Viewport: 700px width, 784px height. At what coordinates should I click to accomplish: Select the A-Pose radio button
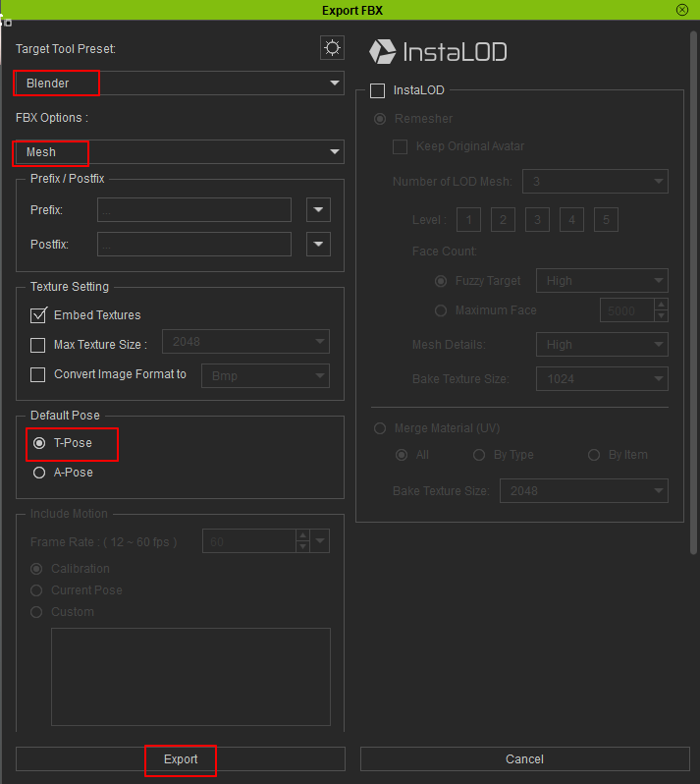[39, 473]
